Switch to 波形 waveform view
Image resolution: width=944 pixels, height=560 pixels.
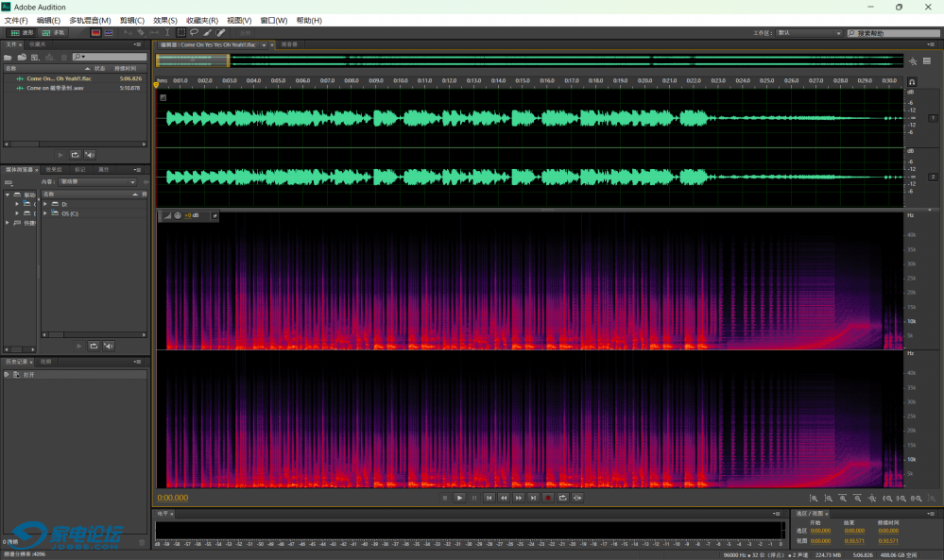coord(22,32)
